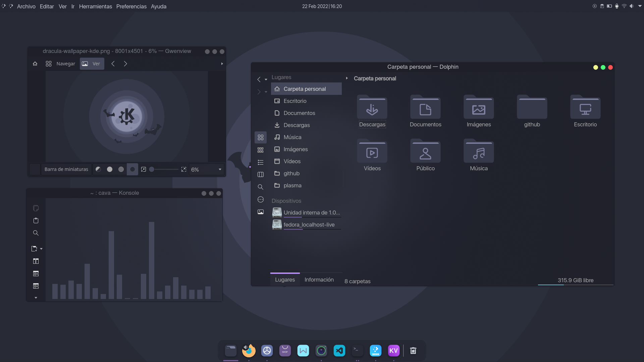The image size is (644, 362).
Task: Switch Dolphin to icons view mode
Action: [261, 137]
